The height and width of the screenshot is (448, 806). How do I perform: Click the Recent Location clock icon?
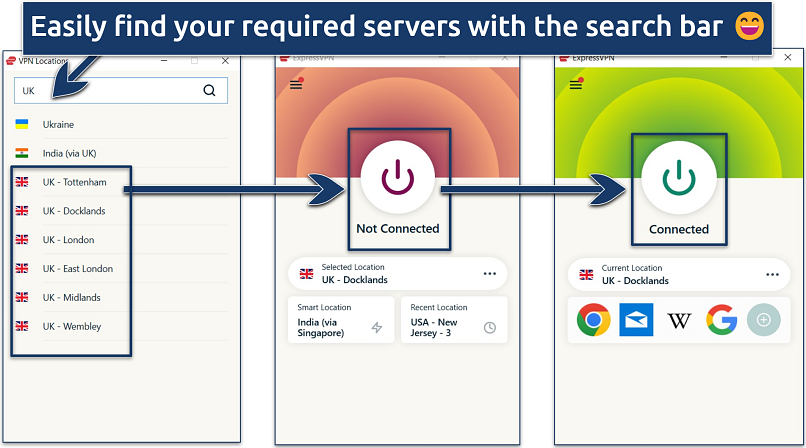[490, 327]
